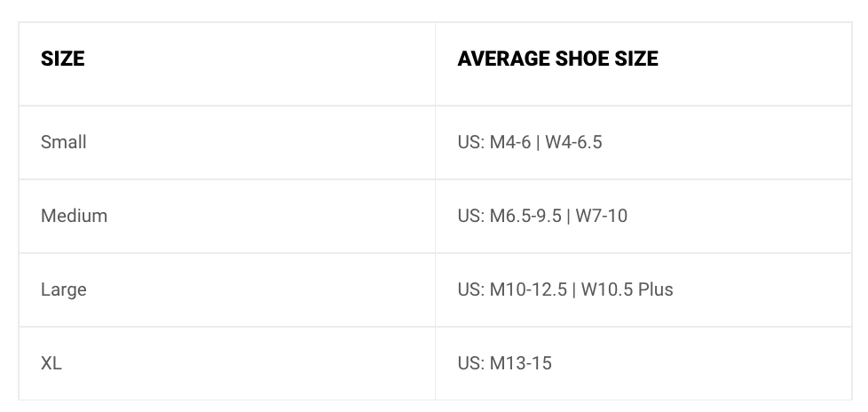The image size is (868, 412).
Task: Click the Small size label
Action: (64, 142)
